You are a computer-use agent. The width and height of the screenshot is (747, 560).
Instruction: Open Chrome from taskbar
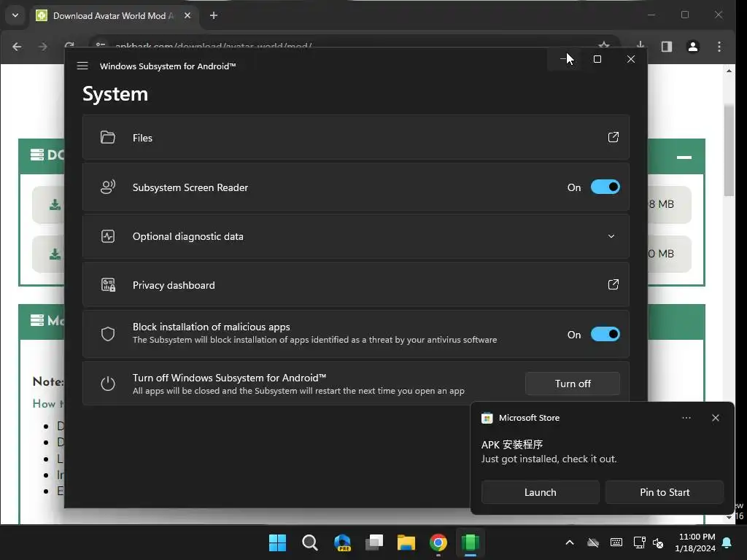coord(438,542)
